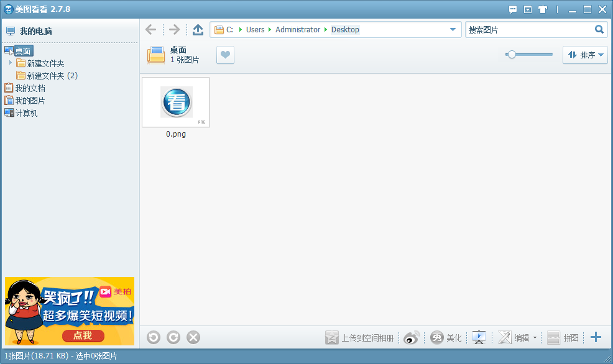Screen dimensions: 613x364
Task: Click the status bar image count text
Action: click(60, 356)
